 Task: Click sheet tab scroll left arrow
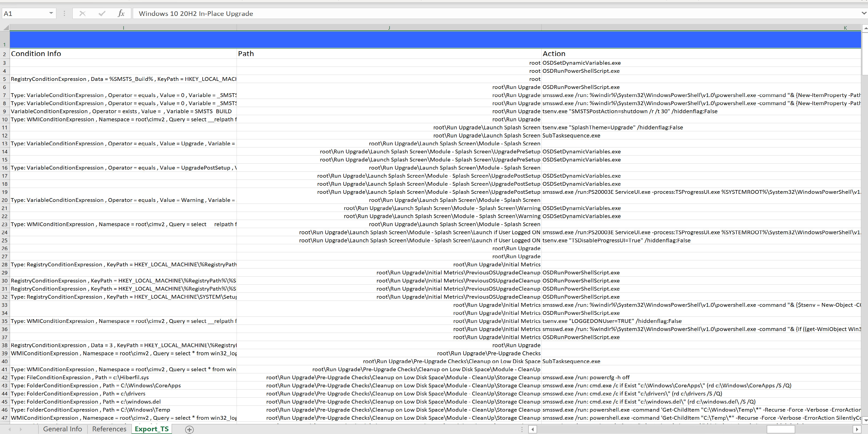(x=9, y=429)
